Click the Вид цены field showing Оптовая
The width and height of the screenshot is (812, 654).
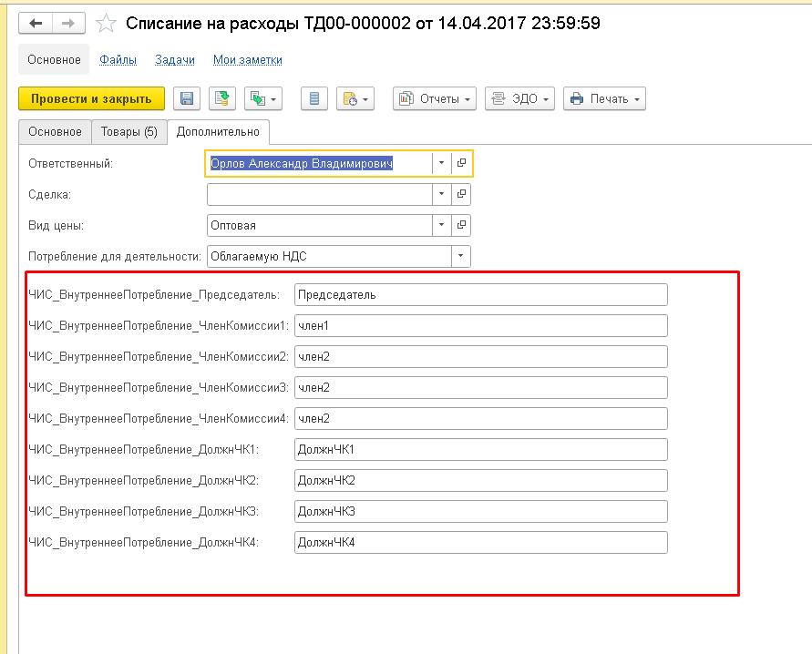click(320, 225)
